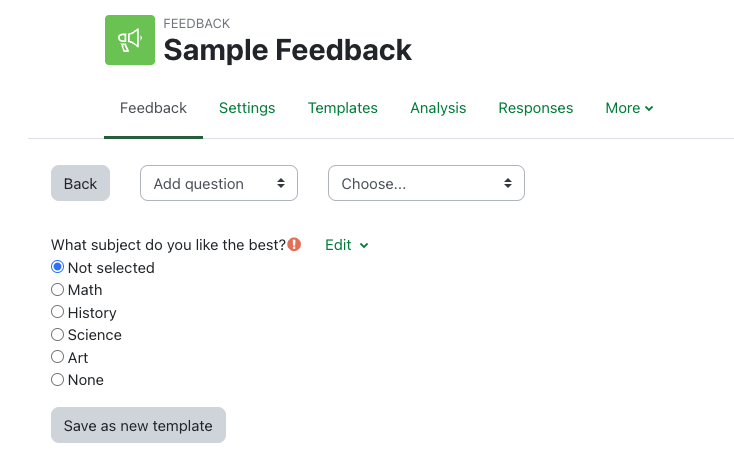This screenshot has width=734, height=462.
Task: View the Responses tab
Action: [x=536, y=108]
